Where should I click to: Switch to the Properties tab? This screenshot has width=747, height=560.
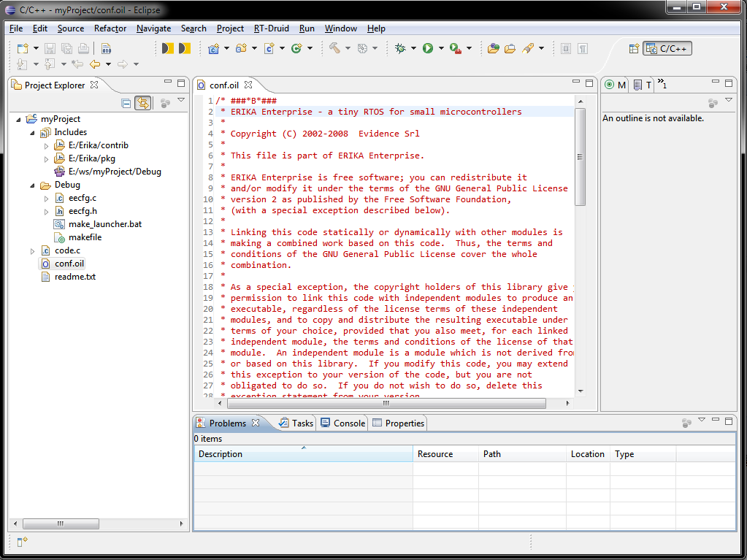(x=398, y=423)
